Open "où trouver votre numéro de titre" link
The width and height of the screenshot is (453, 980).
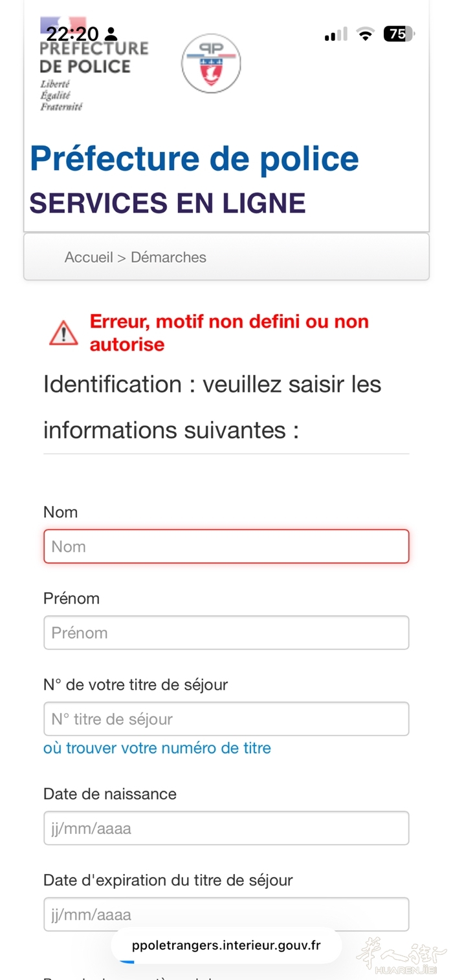(157, 748)
